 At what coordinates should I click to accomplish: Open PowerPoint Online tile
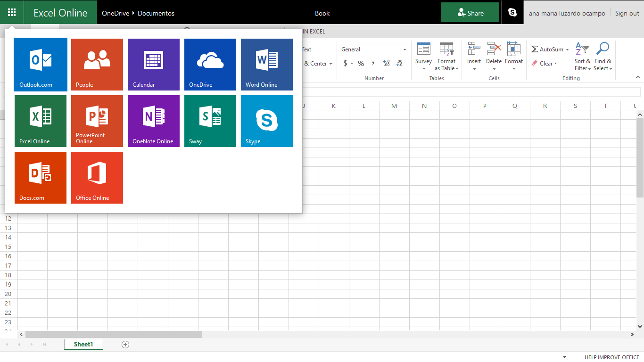click(97, 121)
